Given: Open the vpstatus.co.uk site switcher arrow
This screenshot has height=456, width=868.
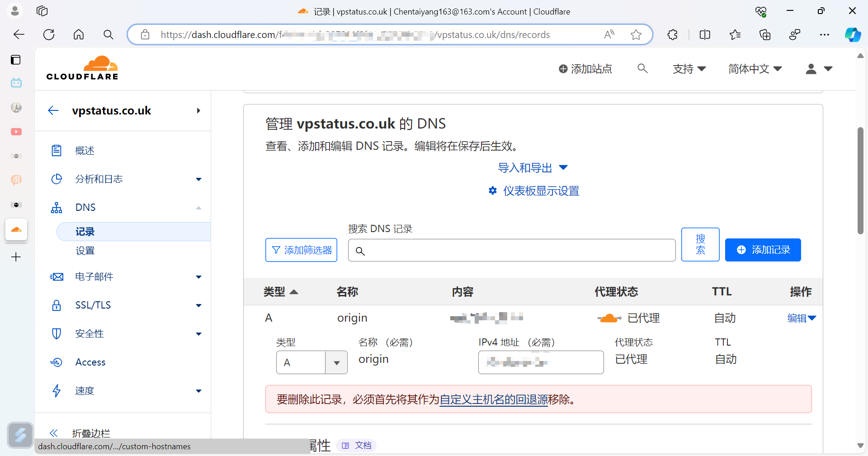Looking at the screenshot, I should [x=198, y=110].
